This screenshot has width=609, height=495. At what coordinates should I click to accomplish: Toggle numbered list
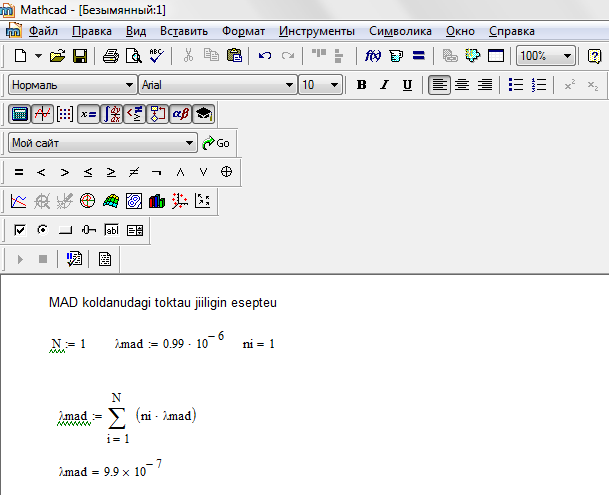click(x=539, y=85)
